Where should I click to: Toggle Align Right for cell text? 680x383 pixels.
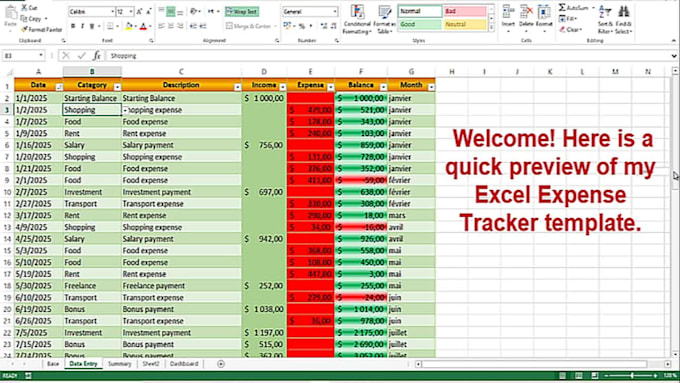pos(180,26)
